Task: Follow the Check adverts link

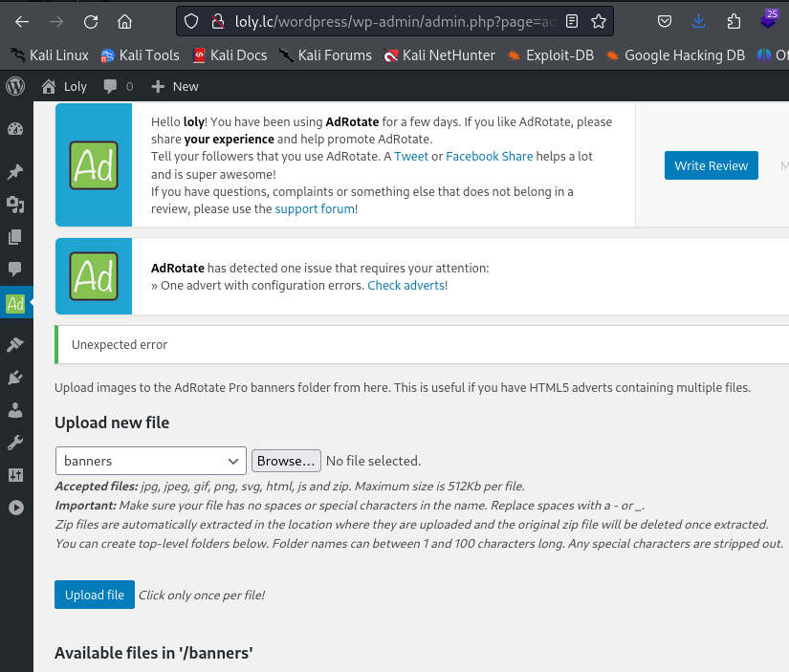Action: [x=405, y=285]
